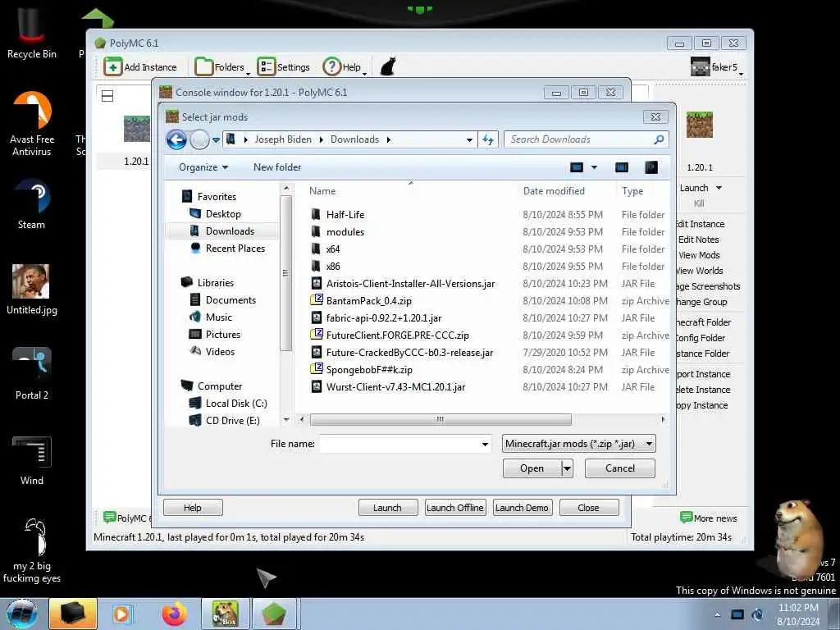The image size is (840, 630).
Task: Select the x64 folder icon
Action: pyautogui.click(x=316, y=249)
